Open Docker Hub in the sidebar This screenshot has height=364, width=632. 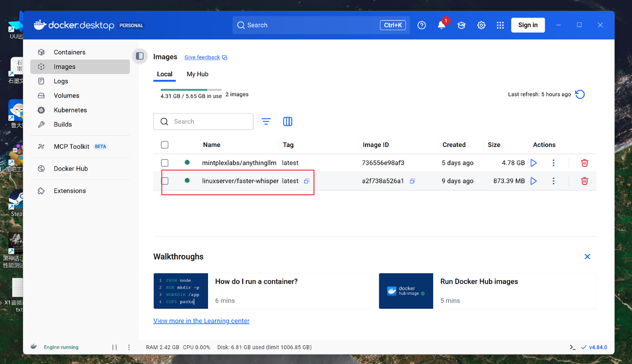pyautogui.click(x=80, y=169)
